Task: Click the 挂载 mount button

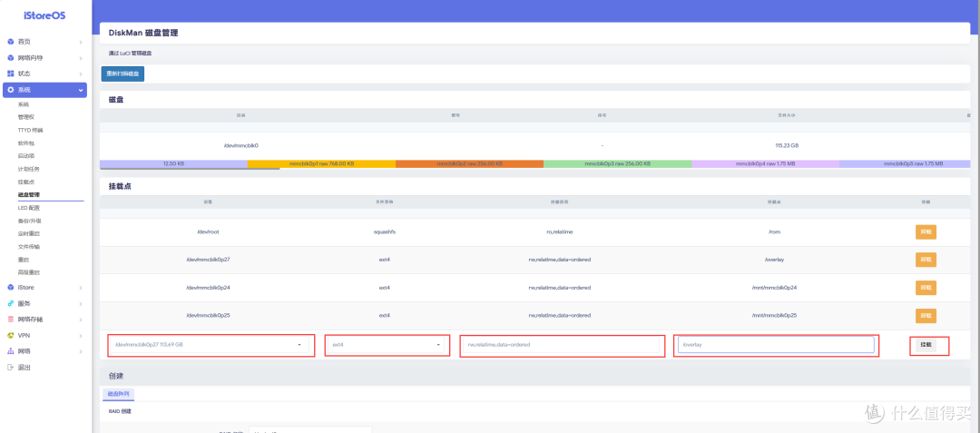Action: 926,344
